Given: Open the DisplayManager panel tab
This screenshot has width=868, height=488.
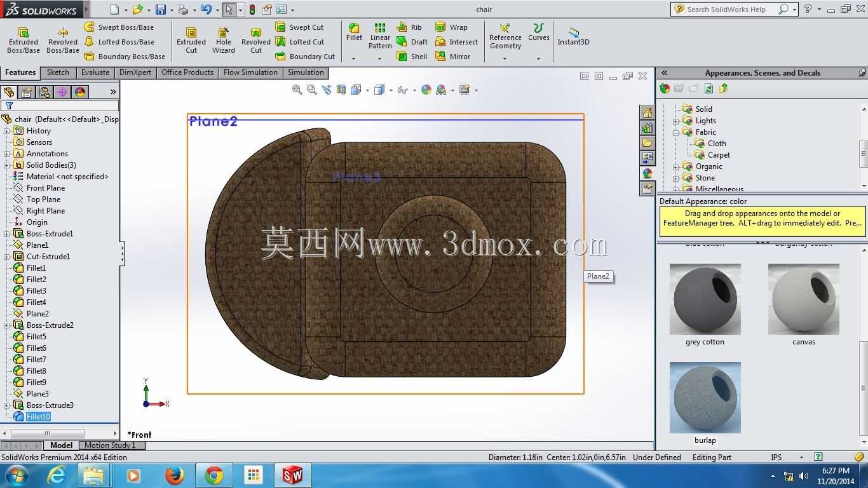Looking at the screenshot, I should coord(80,92).
